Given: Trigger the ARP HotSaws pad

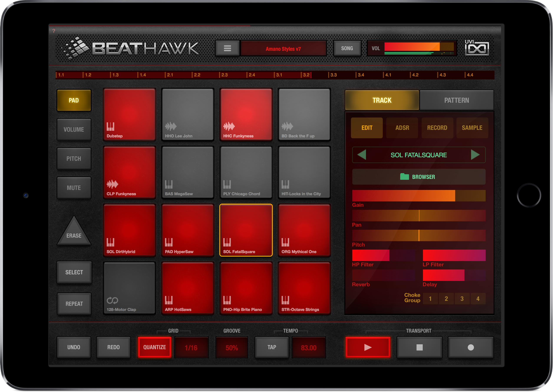Looking at the screenshot, I should point(188,288).
